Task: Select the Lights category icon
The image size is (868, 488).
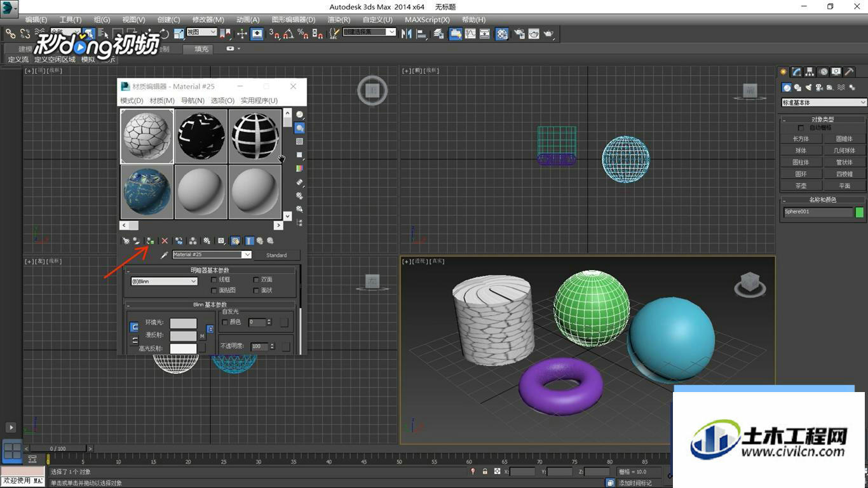Action: 809,88
